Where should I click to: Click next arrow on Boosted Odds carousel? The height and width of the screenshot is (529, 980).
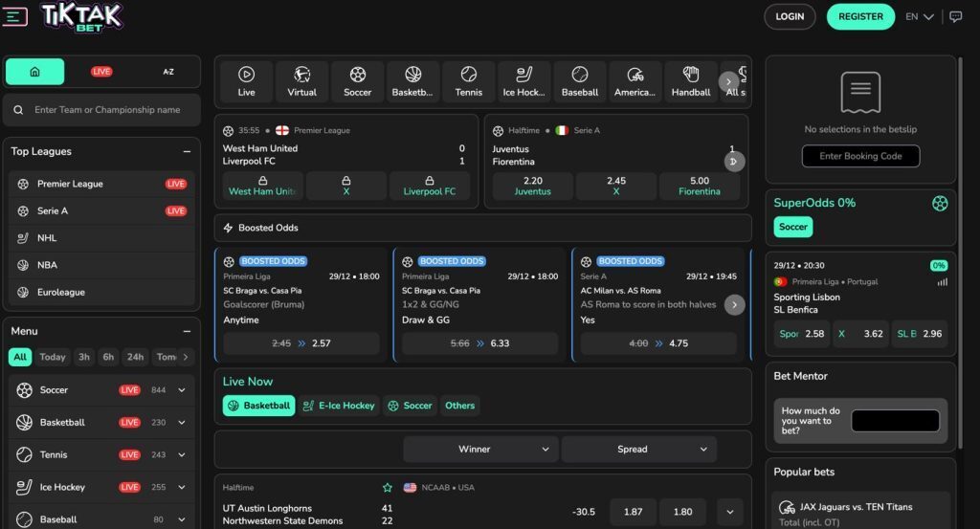pos(734,305)
